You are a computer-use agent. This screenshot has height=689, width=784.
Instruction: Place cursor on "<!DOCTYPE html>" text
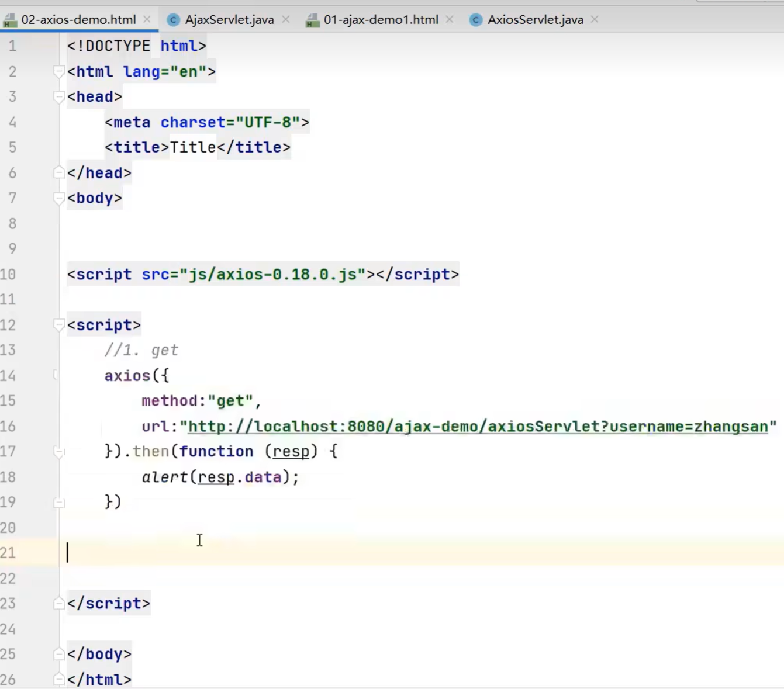click(x=136, y=46)
